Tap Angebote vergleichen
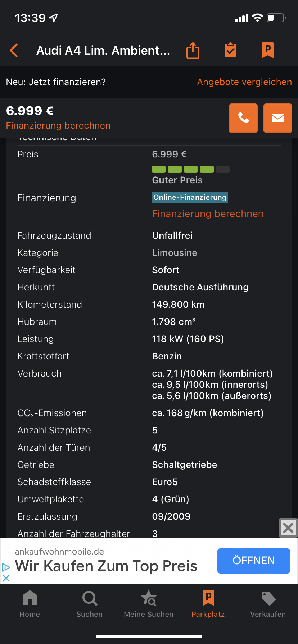The image size is (298, 644). tap(244, 82)
